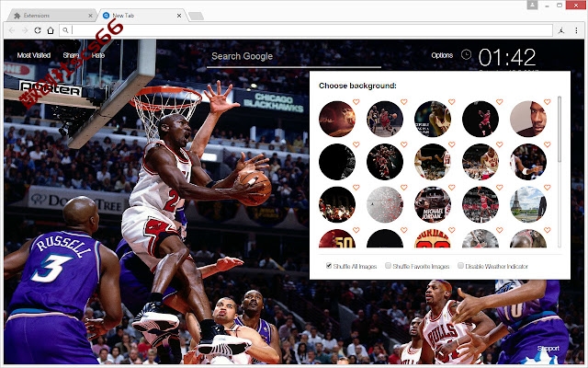
Task: Open the Most Visited menu
Action: click(34, 55)
